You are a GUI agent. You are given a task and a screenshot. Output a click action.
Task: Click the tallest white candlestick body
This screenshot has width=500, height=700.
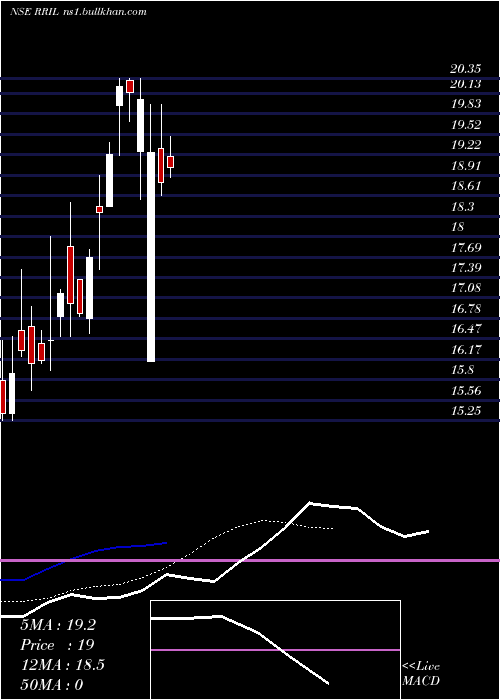pyautogui.click(x=151, y=257)
